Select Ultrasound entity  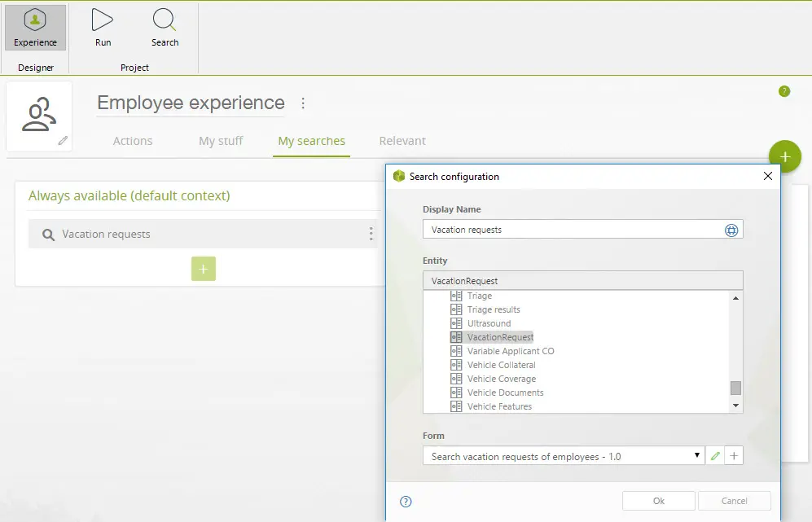pyautogui.click(x=489, y=323)
